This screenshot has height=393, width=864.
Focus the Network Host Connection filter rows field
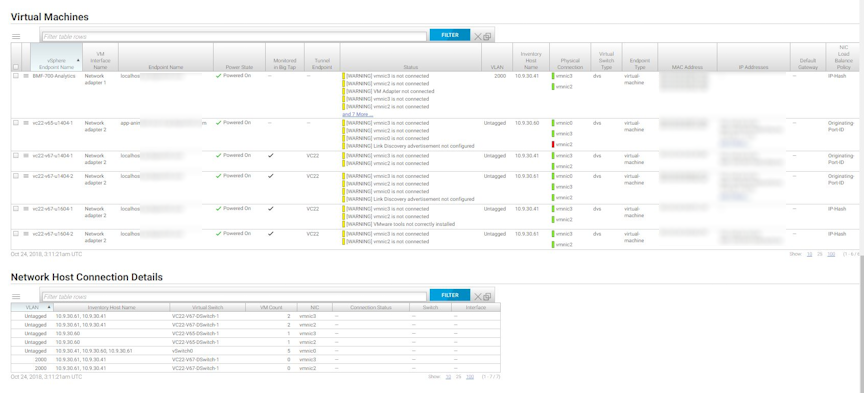tap(234, 297)
